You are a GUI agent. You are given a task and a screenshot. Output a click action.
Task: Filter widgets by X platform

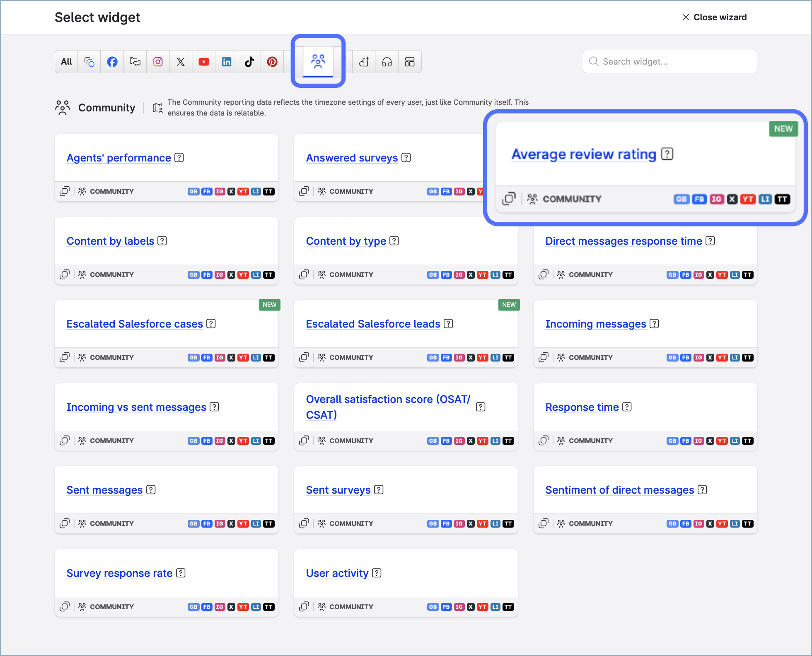coord(181,61)
